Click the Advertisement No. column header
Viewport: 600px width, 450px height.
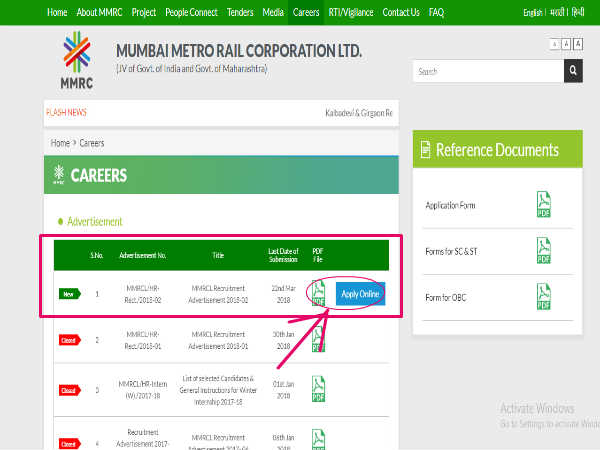pyautogui.click(x=143, y=255)
